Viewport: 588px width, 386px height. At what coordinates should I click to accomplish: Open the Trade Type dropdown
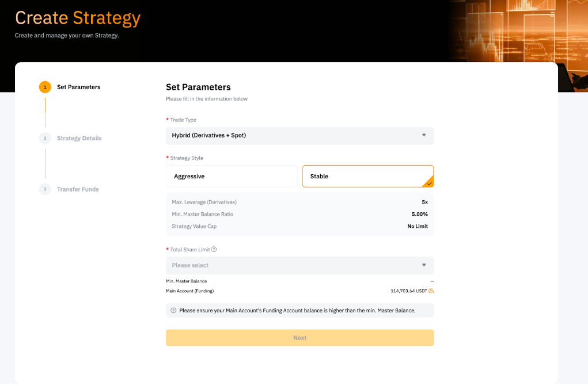(x=299, y=136)
